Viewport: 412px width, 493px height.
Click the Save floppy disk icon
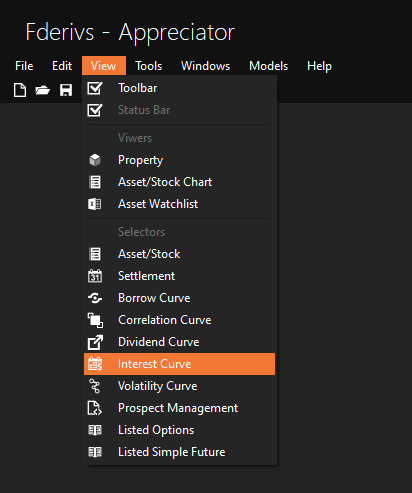[x=66, y=90]
